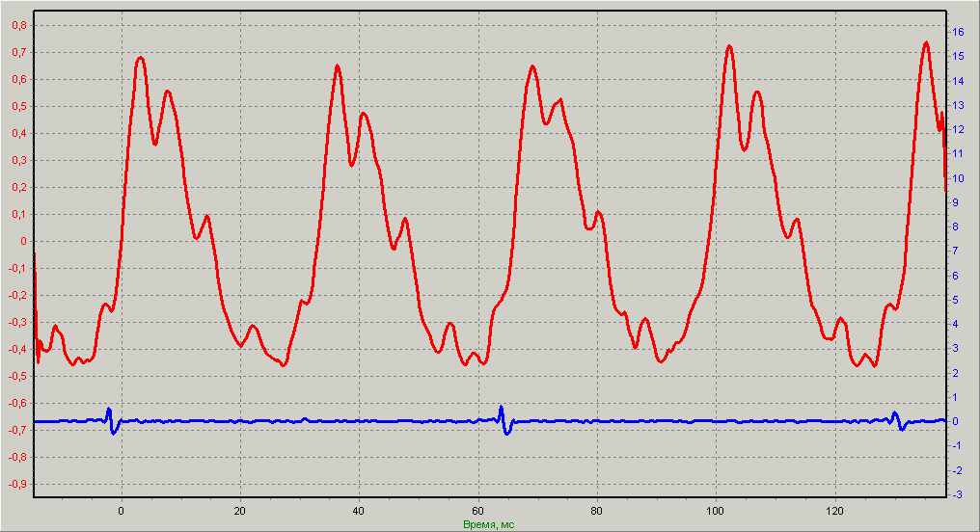Click red left-axis value 0,6
The image size is (980, 532).
pos(18,79)
